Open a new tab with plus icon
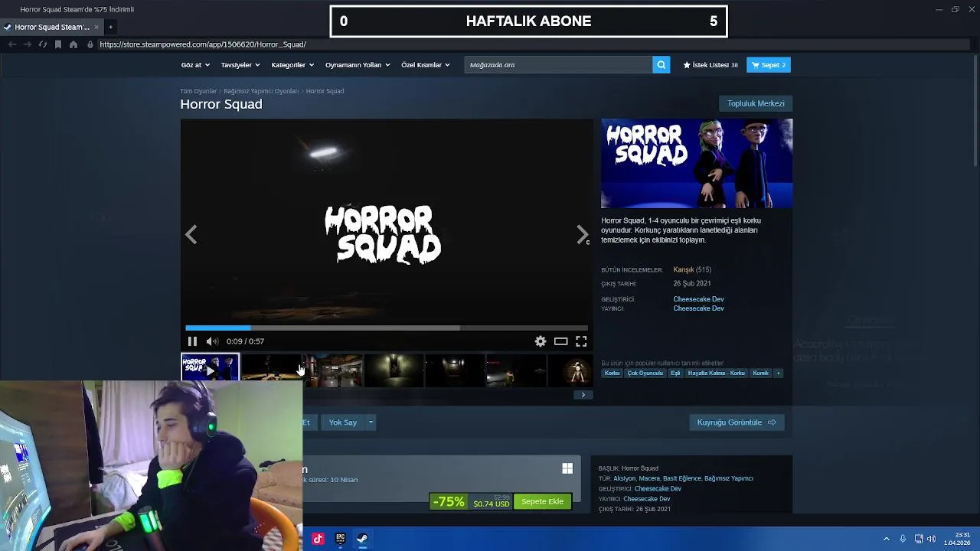 [110, 27]
